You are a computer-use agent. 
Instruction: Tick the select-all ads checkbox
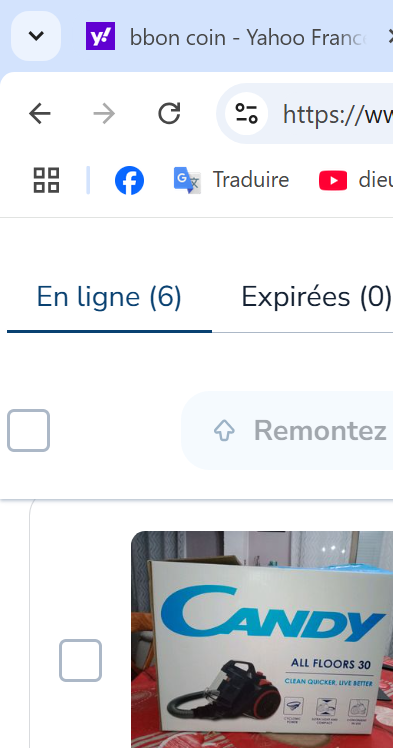[x=29, y=430]
